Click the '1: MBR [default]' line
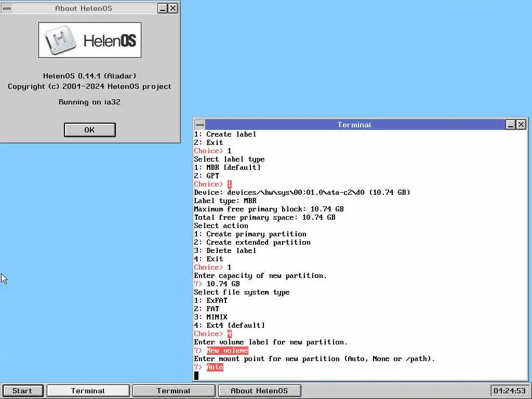 coord(228,168)
